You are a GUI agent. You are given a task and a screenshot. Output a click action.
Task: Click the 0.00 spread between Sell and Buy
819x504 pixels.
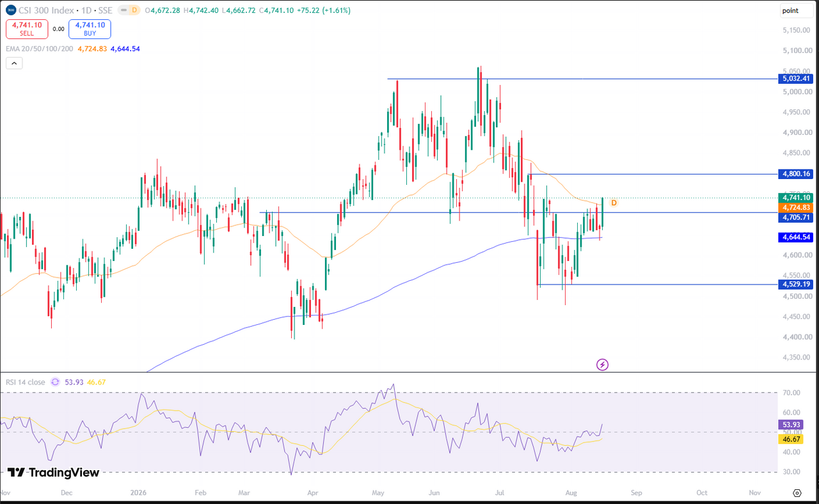[58, 29]
